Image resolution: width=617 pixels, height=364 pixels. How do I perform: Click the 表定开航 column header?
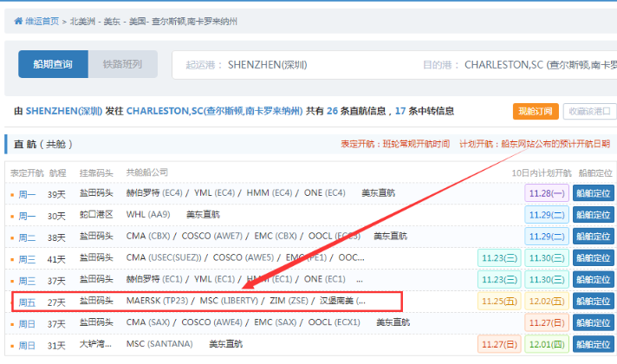(27, 173)
